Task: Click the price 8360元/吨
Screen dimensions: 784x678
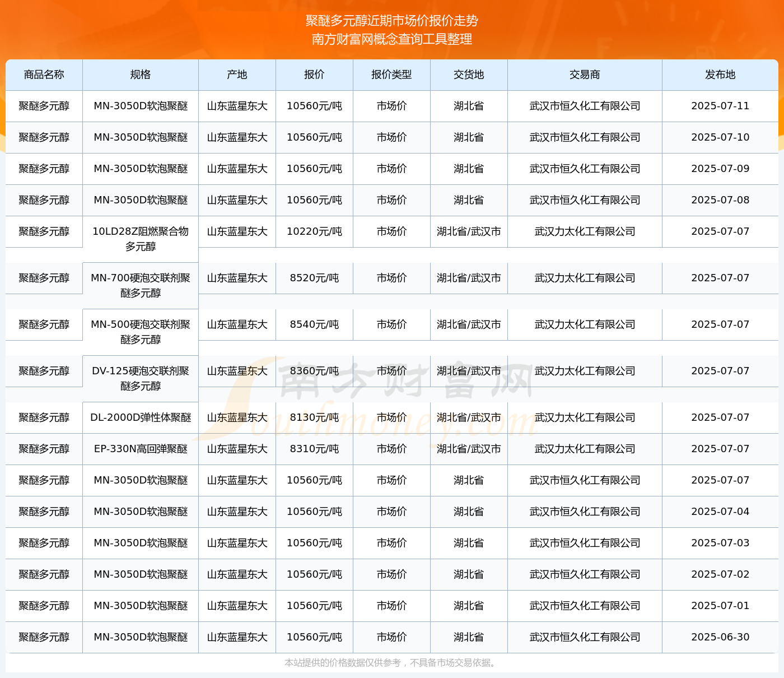Action: coord(315,371)
